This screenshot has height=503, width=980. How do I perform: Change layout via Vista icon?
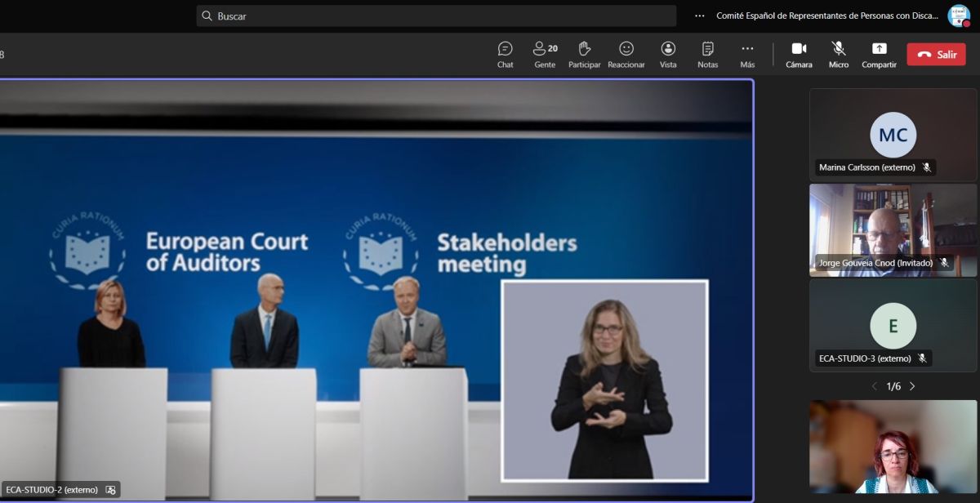(x=668, y=55)
